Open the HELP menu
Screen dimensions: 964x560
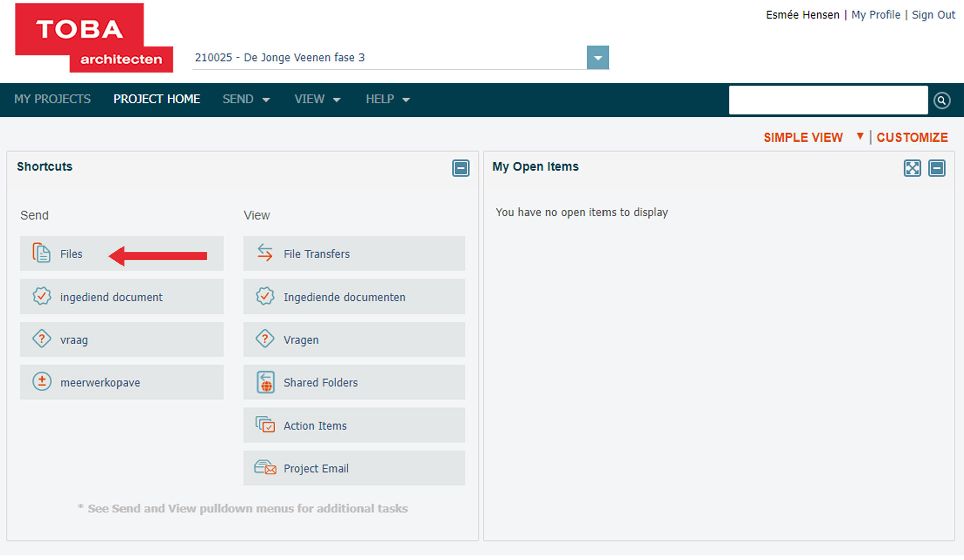387,99
